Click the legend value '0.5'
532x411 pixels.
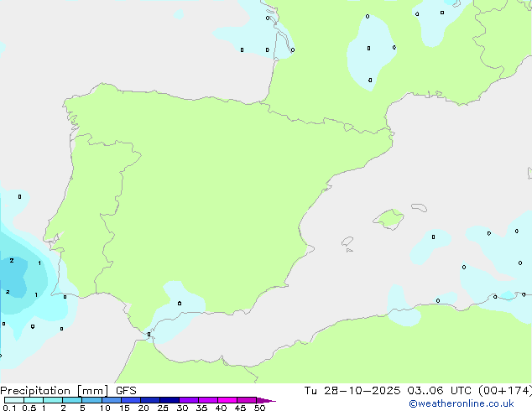[29, 408]
